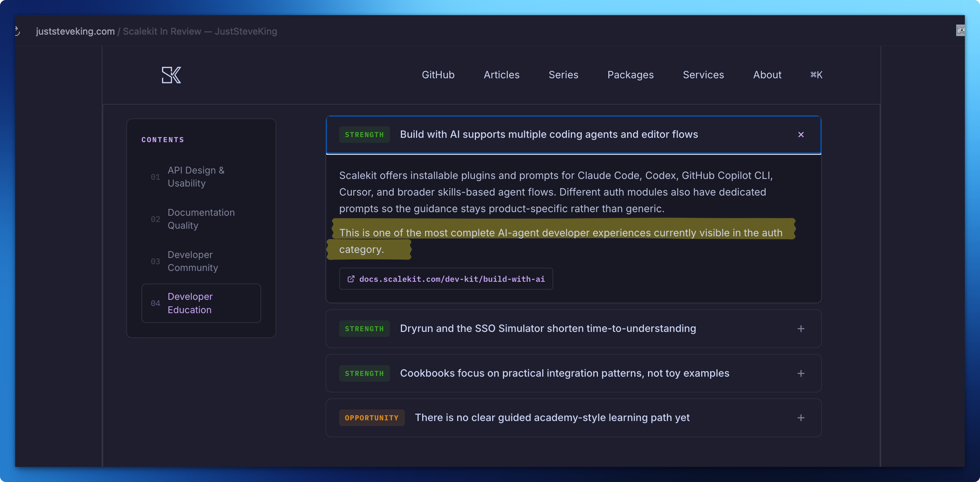Open the SK logo home link
The width and height of the screenshot is (980, 482).
[171, 75]
